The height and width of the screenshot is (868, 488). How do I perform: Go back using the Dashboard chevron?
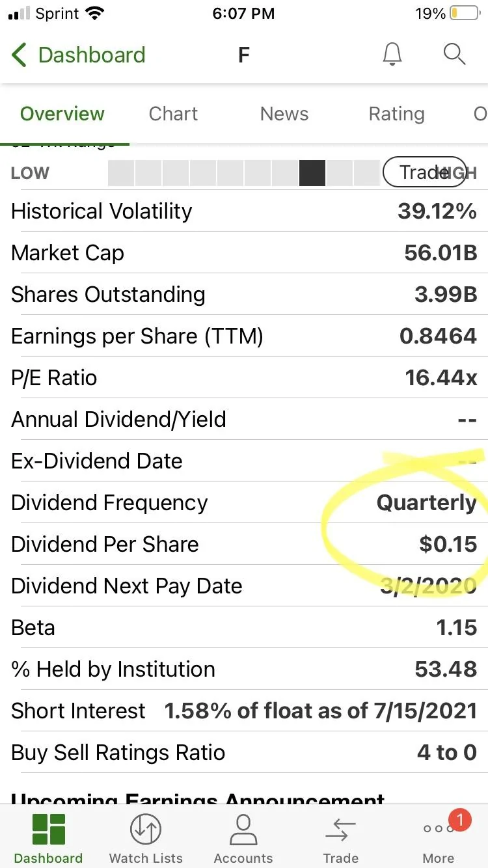pos(20,55)
